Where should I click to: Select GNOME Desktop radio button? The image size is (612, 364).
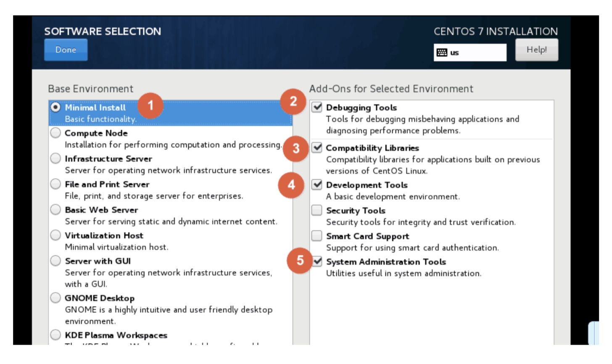(x=55, y=298)
